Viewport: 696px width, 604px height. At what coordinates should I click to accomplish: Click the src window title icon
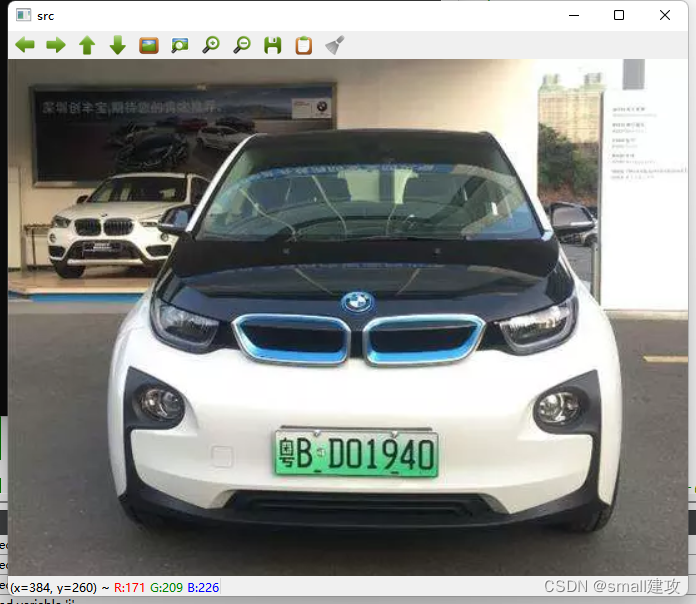click(23, 15)
